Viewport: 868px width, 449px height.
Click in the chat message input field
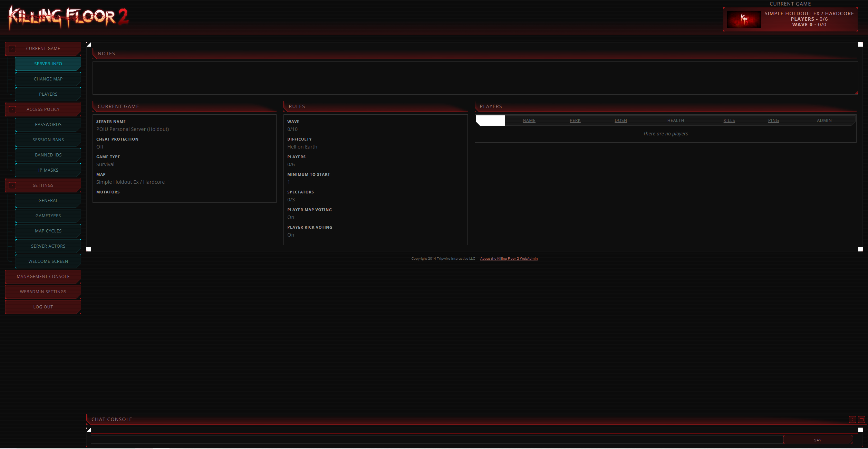[x=436, y=440]
